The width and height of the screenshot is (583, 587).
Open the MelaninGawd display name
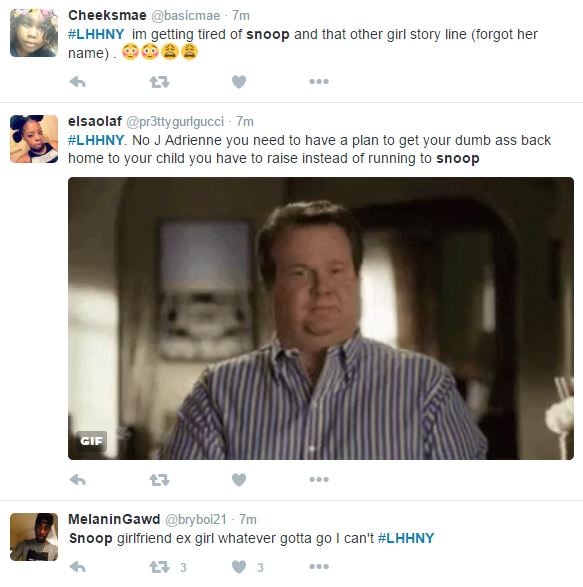click(x=114, y=519)
